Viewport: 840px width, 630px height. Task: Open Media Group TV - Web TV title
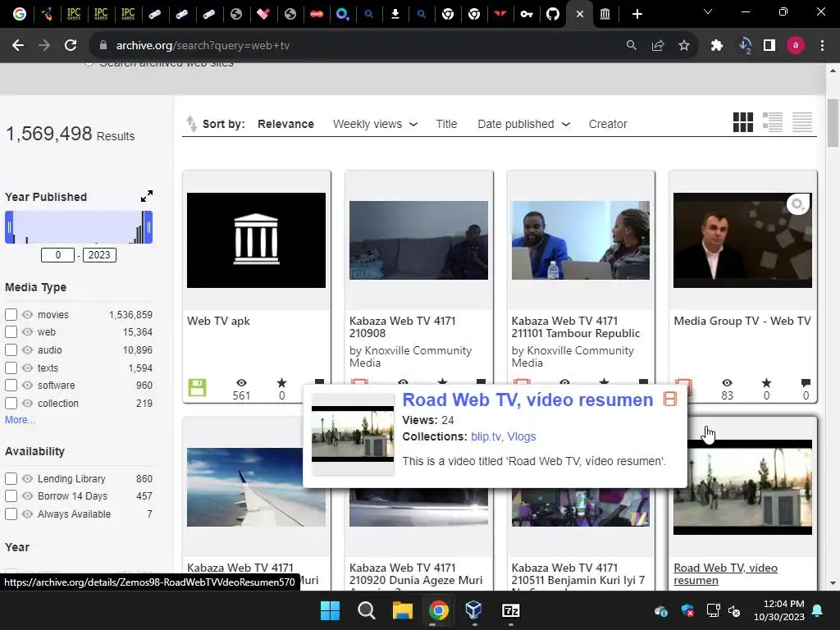point(742,321)
